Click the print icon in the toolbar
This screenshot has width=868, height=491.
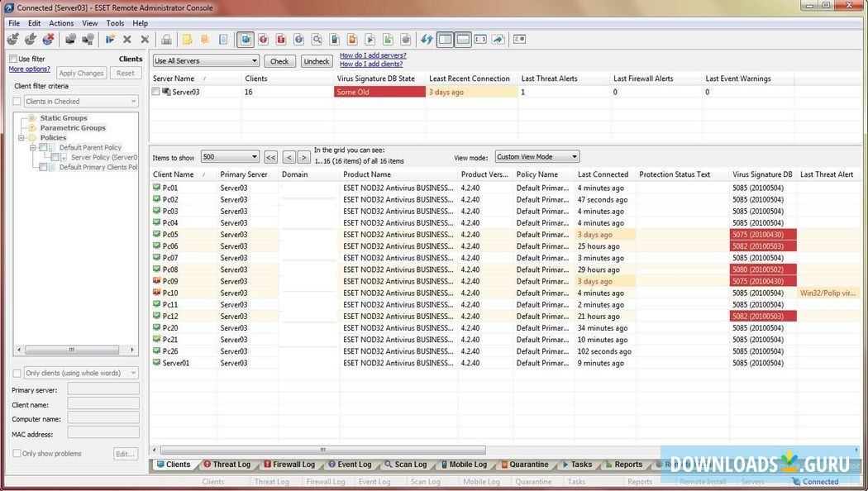[x=165, y=39]
